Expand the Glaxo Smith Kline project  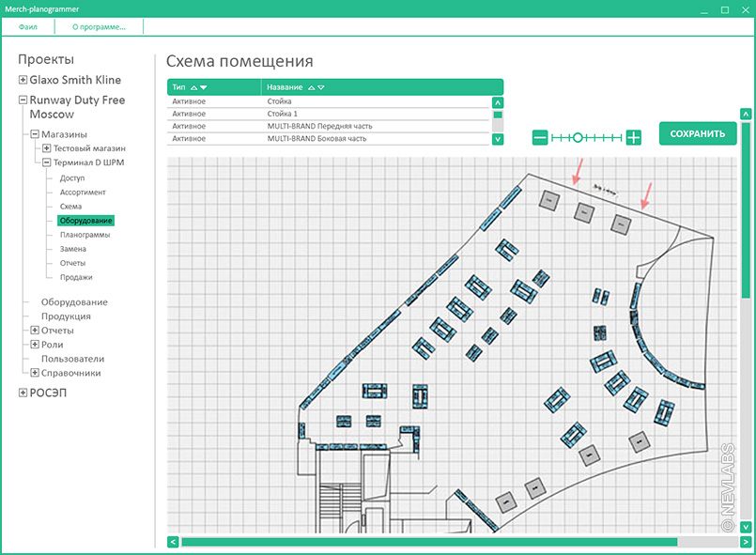tap(23, 81)
